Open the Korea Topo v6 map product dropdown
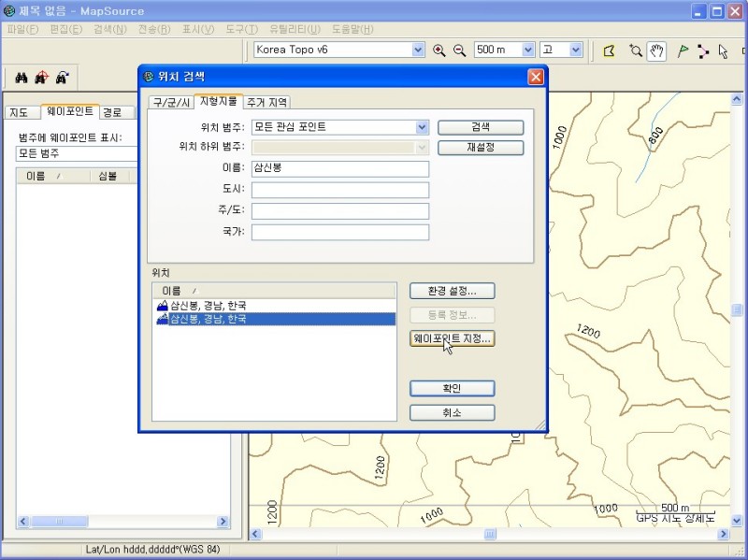The width and height of the screenshot is (748, 560). (418, 50)
